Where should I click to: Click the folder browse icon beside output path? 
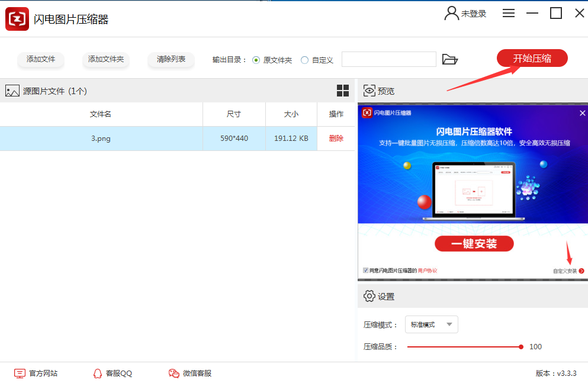[x=450, y=59]
